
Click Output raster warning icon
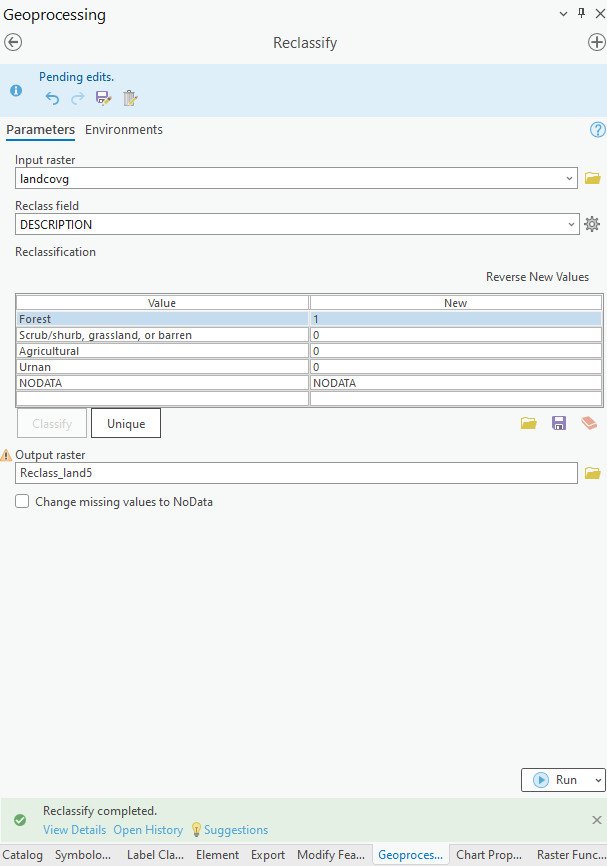click(6, 455)
